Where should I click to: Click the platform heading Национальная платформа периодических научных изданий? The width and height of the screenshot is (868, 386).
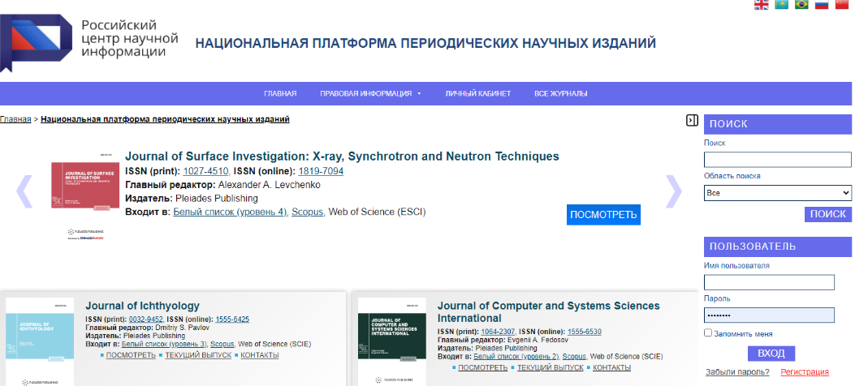click(425, 43)
